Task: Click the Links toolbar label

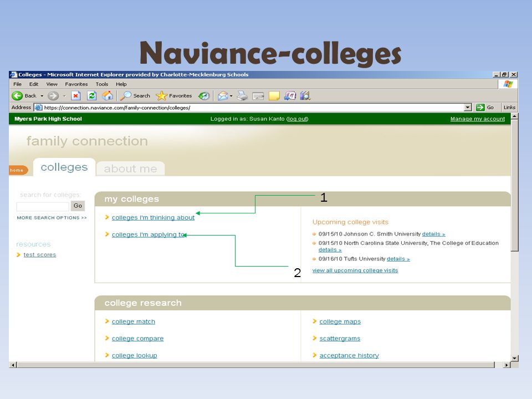Action: click(x=509, y=108)
